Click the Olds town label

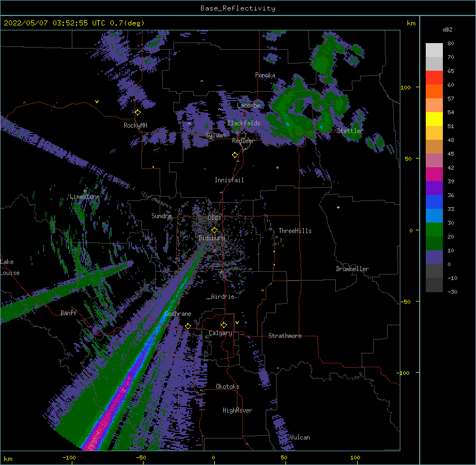[x=214, y=218]
